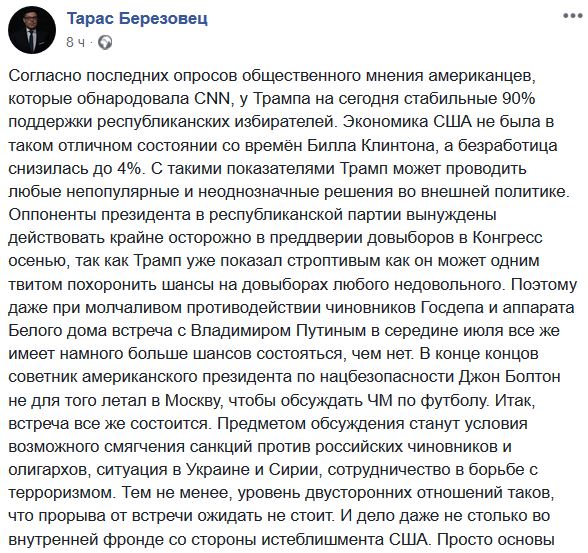Click the words Владимиром Путиным
Viewport: 588px width, 553px height.
click(x=278, y=331)
